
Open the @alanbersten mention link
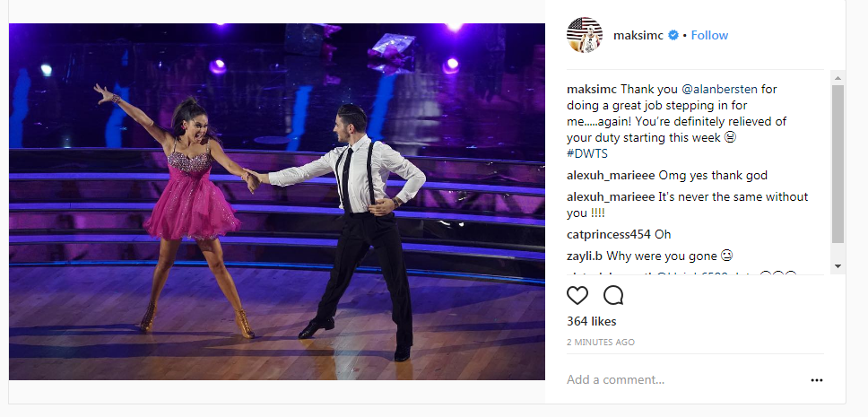click(699, 89)
